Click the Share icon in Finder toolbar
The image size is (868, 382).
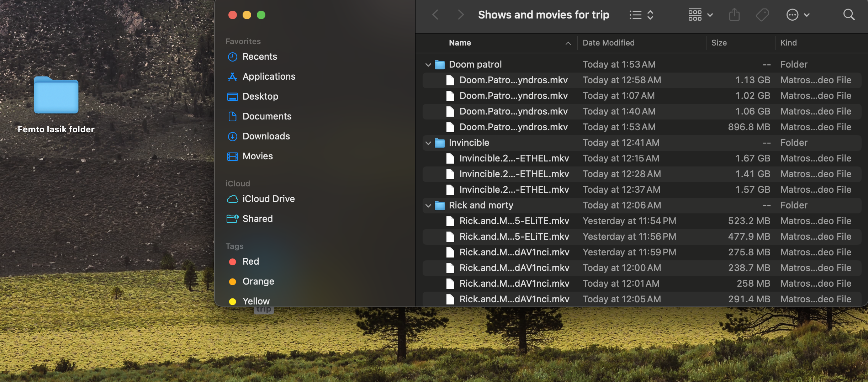click(734, 15)
